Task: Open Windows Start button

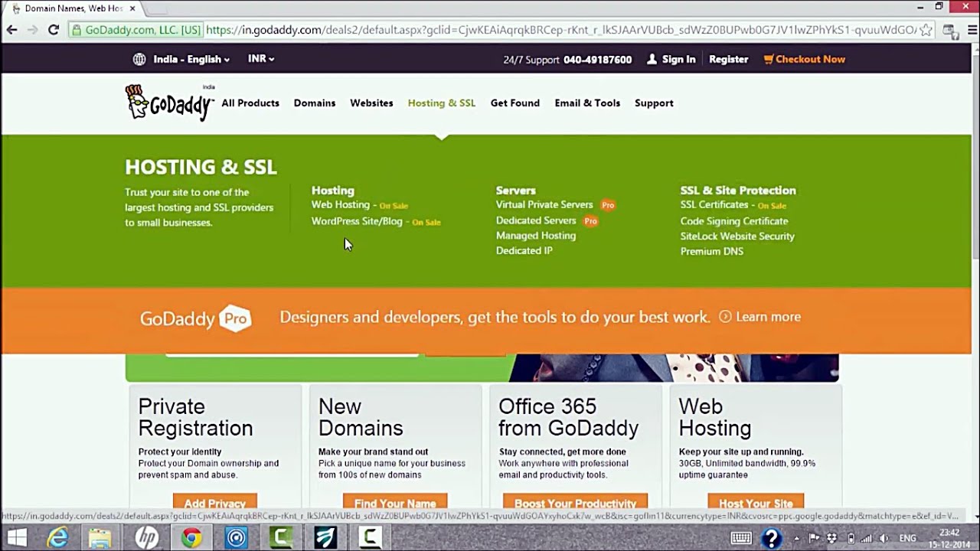Action: tap(17, 538)
